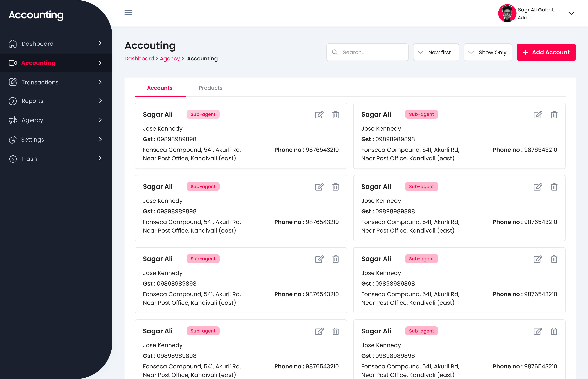Click the Transactions pencil icon in sidebar
This screenshot has width=588, height=379.
13,82
